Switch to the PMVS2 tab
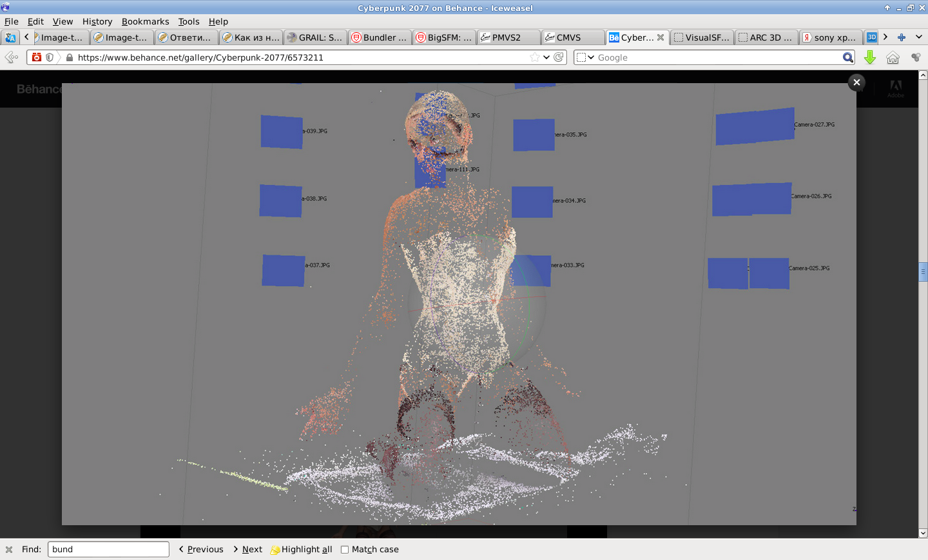The width and height of the screenshot is (928, 560). coord(508,37)
